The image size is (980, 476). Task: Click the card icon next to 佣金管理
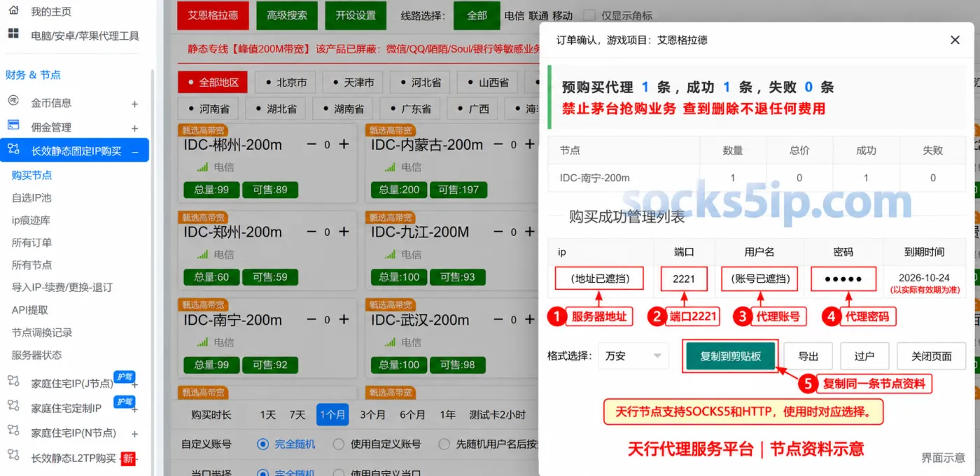click(13, 125)
